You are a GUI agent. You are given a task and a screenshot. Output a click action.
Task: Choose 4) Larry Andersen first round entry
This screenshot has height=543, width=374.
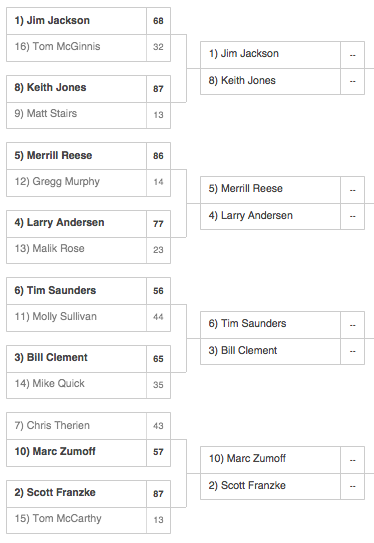88,224
